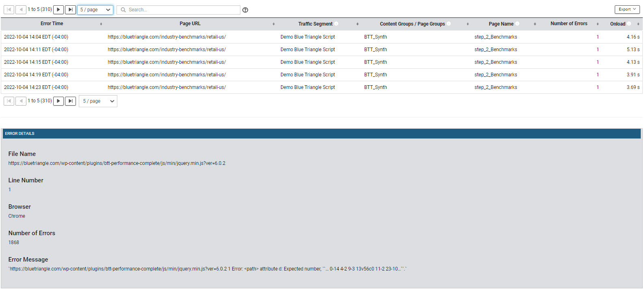Select the row with error time 14:23 EDT
This screenshot has width=644, height=290.
322,87
